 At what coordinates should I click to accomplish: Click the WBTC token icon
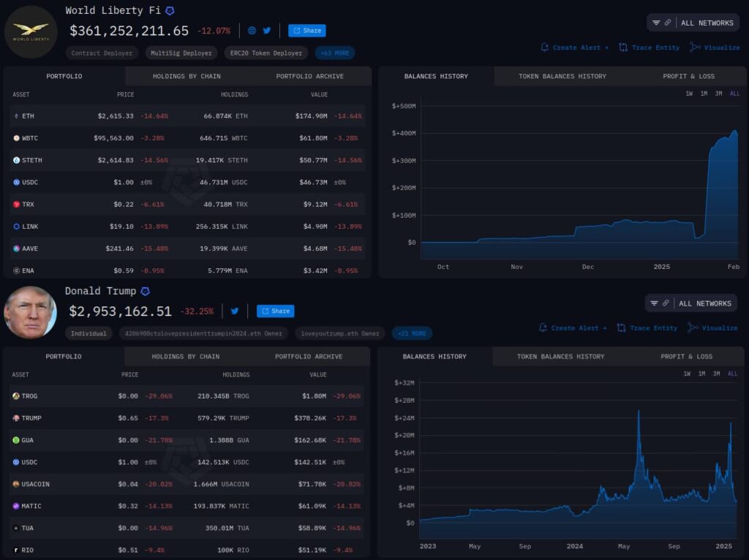pos(16,138)
